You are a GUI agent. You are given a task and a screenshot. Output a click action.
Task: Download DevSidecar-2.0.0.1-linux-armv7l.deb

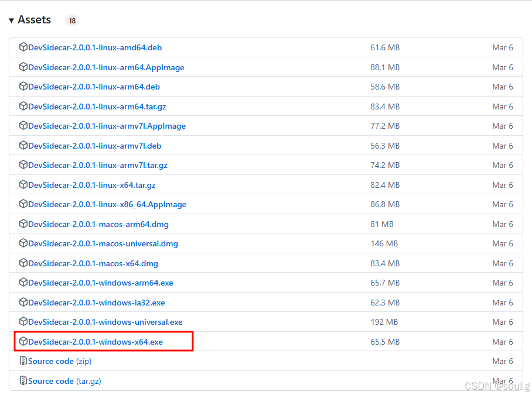[x=95, y=146]
